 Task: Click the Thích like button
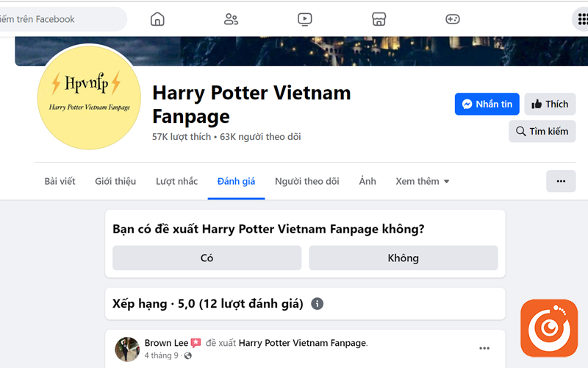pos(550,104)
